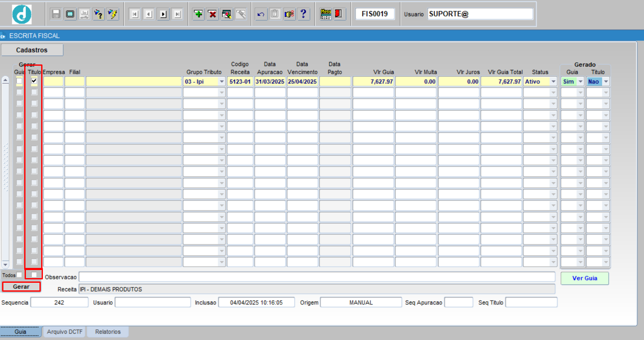Open the Grupo Tributo dropdown showing 03 - Ipi

[x=222, y=81]
